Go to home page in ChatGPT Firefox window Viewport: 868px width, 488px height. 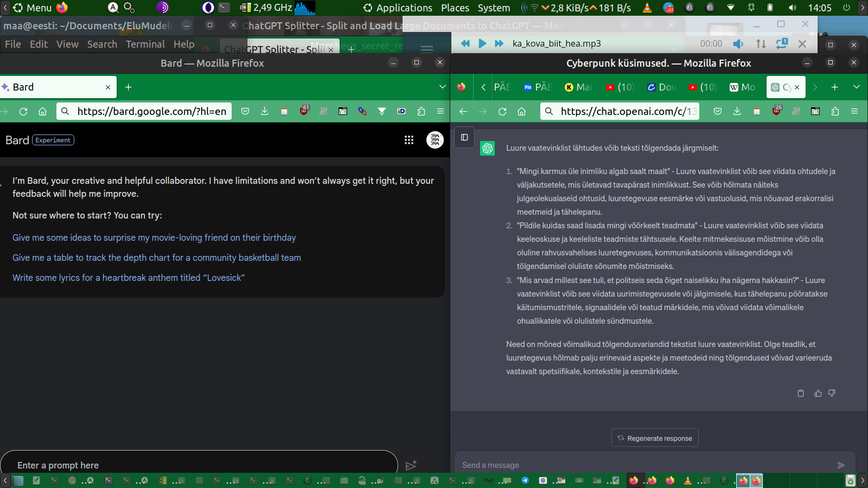[522, 111]
